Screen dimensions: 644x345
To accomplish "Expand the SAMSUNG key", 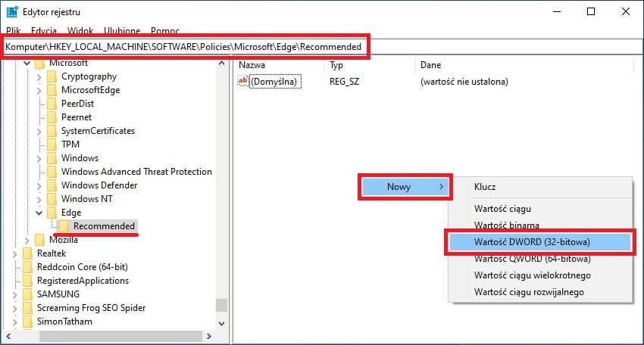I will 15,295.
